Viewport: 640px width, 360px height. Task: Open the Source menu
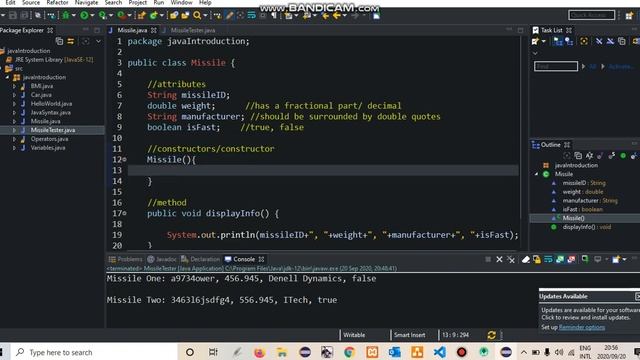[31, 2]
